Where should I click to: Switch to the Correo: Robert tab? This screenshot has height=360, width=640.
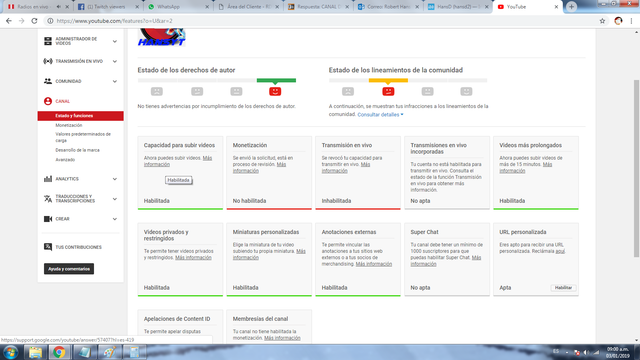(389, 7)
